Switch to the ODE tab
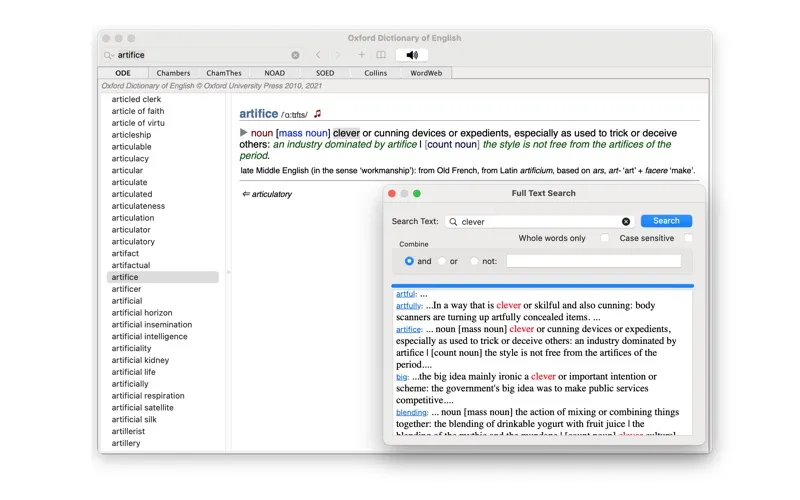 [123, 73]
